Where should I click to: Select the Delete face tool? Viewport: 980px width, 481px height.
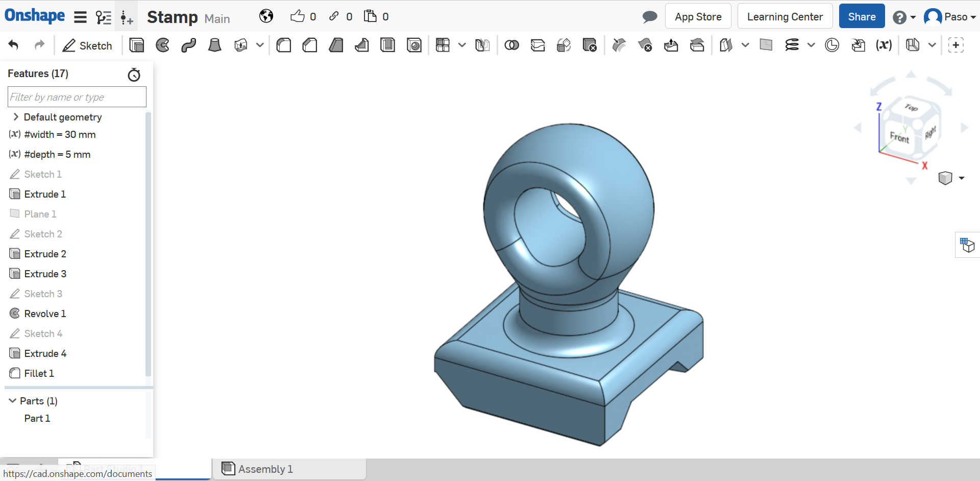645,45
